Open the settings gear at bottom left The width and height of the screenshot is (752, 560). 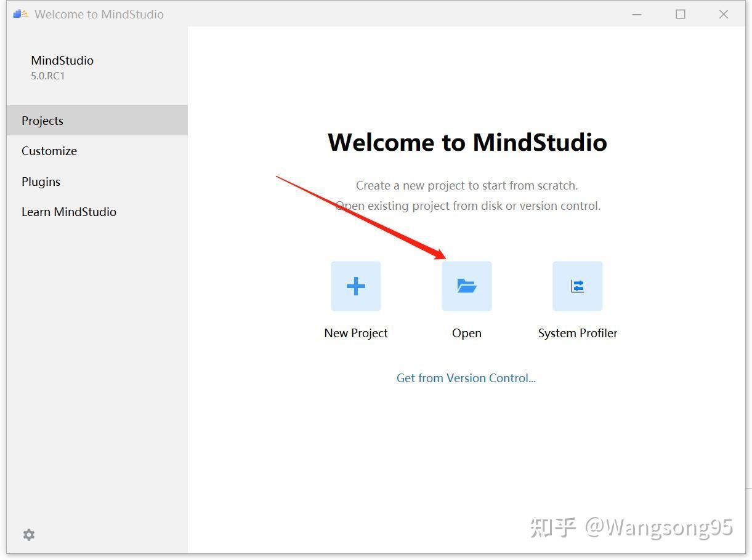click(x=28, y=534)
